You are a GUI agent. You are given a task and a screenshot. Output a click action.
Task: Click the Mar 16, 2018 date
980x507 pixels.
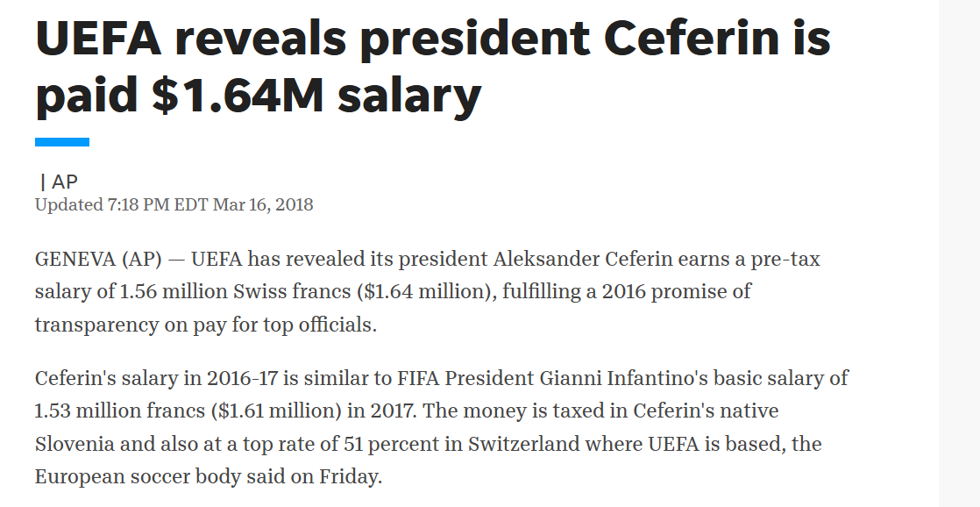click(x=263, y=205)
